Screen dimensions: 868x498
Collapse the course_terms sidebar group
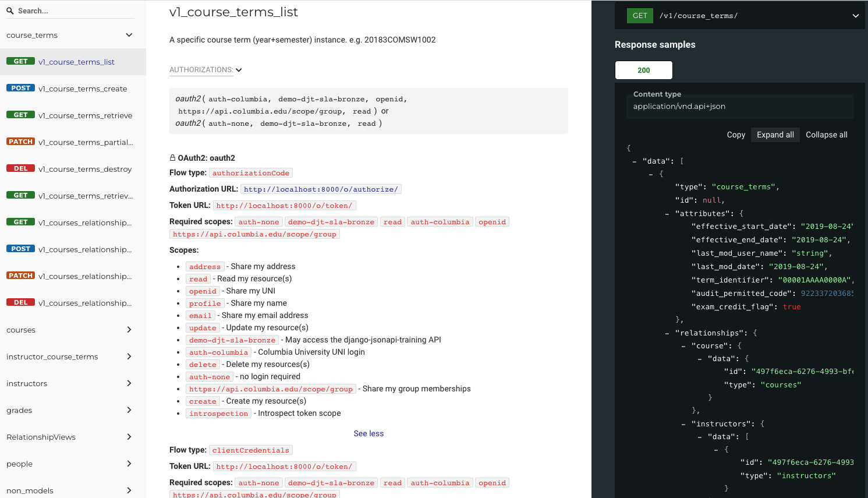tap(129, 35)
